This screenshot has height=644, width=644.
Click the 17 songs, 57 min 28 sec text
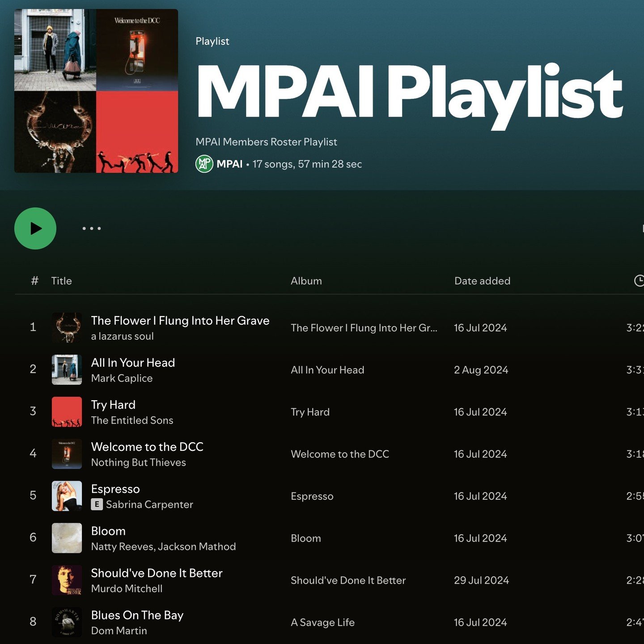tap(307, 164)
